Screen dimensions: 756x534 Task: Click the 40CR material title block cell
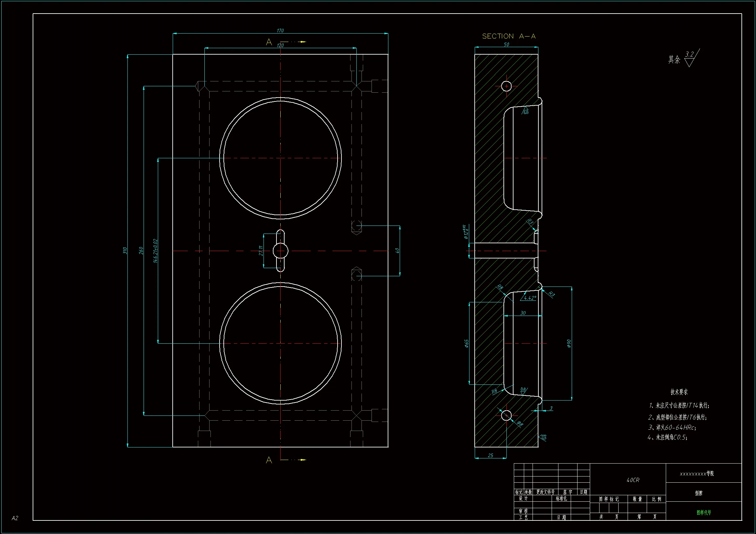[x=633, y=480]
